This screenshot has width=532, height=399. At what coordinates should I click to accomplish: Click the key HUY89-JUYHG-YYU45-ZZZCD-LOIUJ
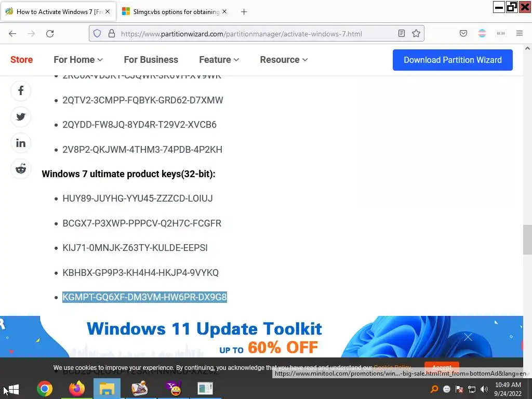point(137,198)
